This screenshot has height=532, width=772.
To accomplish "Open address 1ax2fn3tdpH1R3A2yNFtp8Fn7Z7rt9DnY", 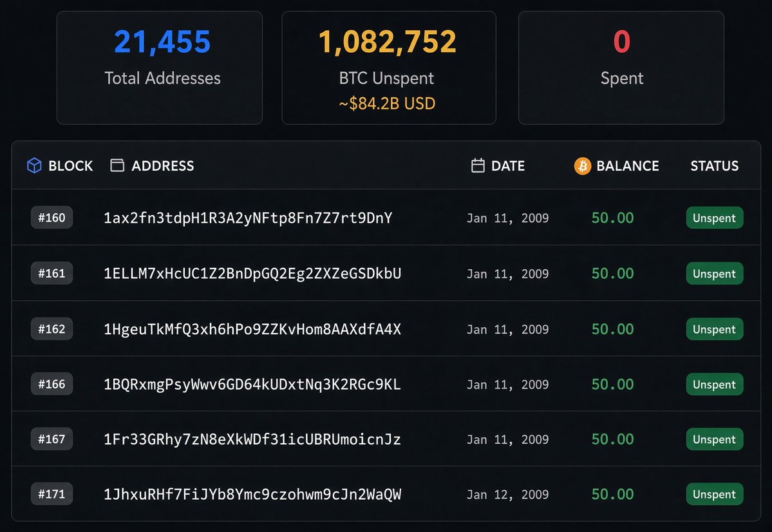I will [x=248, y=218].
